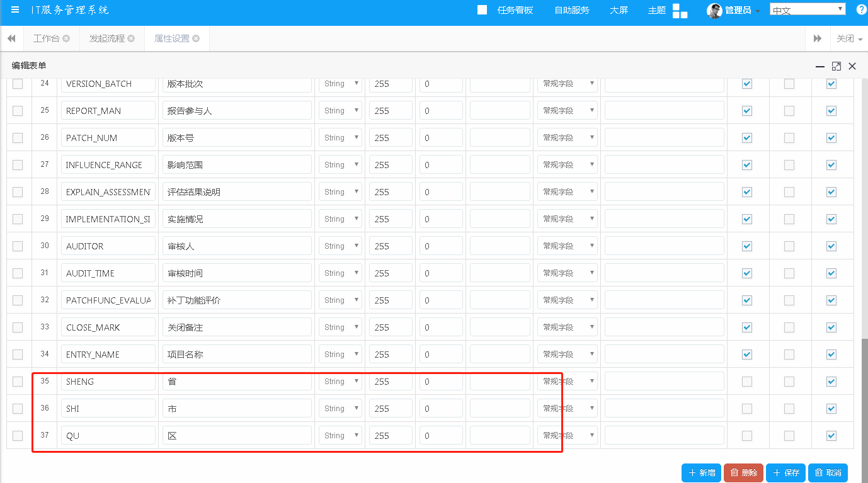Image resolution: width=868 pixels, height=483 pixels.
Task: Close the 工作台 tab with x icon
Action: [66, 38]
